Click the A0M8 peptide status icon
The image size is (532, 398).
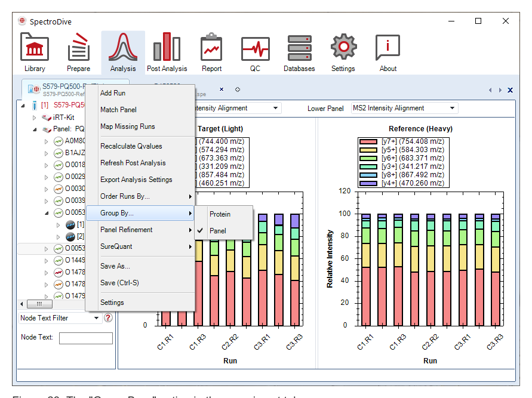coord(59,141)
